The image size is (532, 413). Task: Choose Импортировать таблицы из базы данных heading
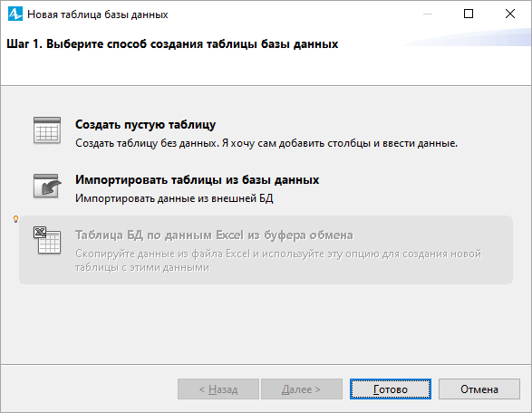tap(198, 179)
